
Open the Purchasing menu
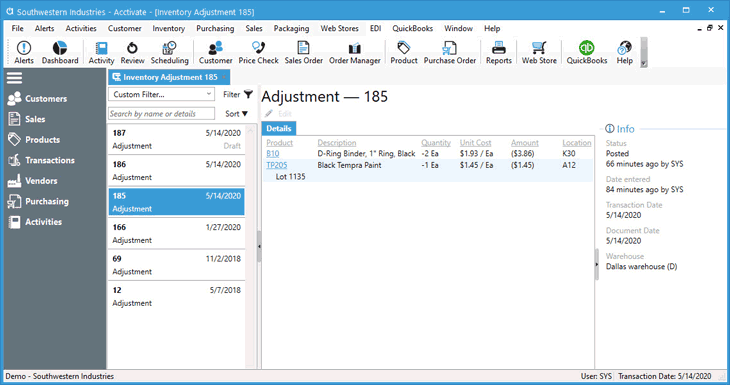click(x=215, y=28)
